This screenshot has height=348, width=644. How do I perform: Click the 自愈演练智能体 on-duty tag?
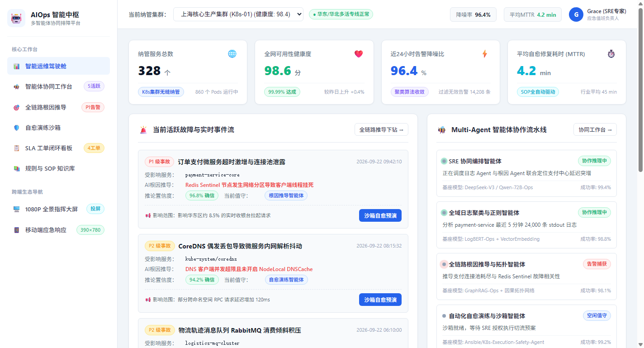286,280
